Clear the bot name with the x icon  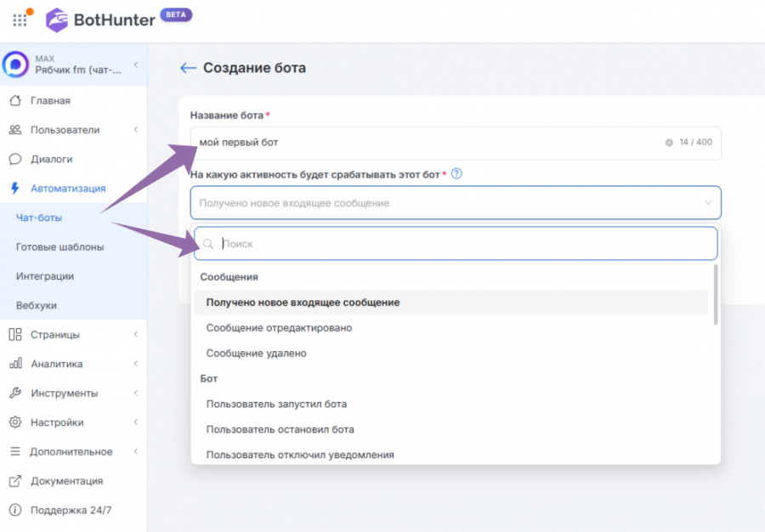click(669, 143)
